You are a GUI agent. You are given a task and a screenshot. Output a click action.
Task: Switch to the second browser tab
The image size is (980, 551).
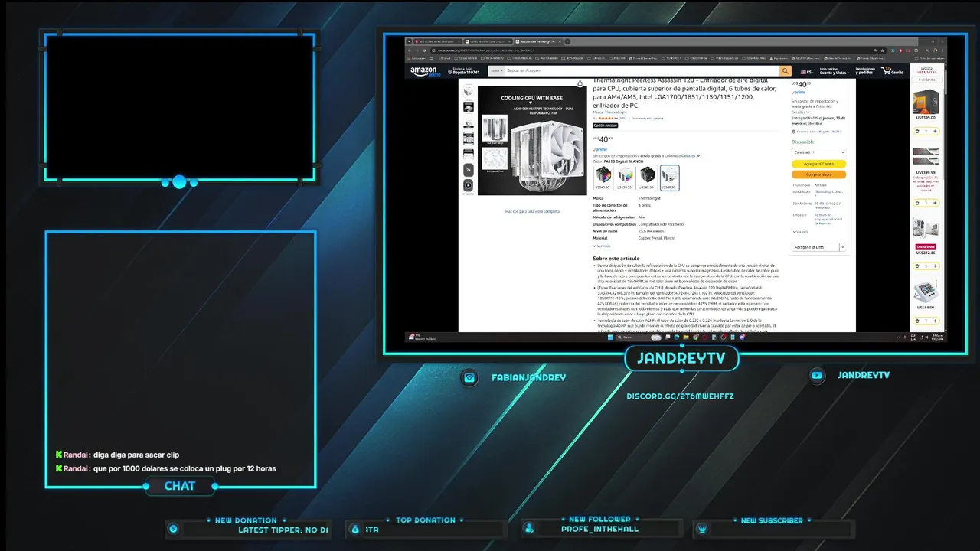(487, 41)
